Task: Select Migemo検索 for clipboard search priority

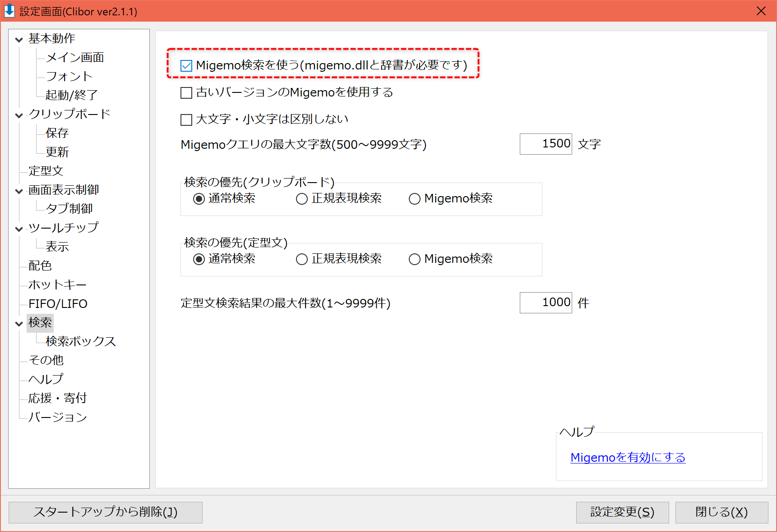Action: click(x=415, y=199)
